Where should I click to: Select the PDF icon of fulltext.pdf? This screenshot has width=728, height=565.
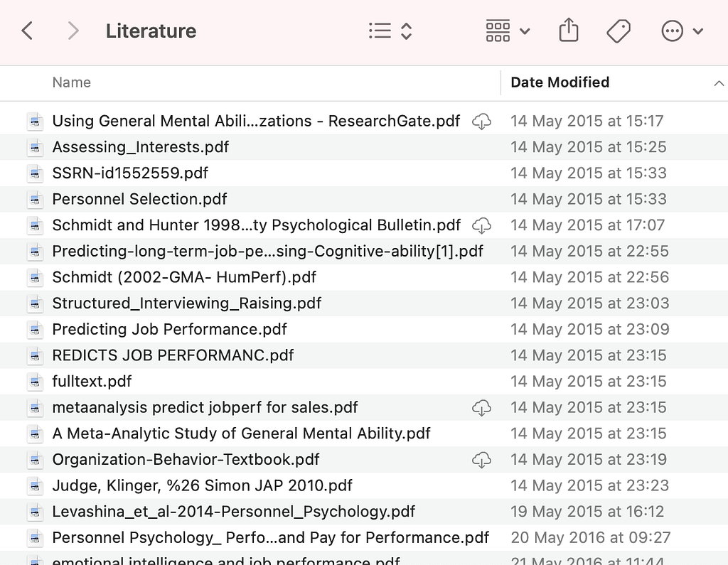pos(35,381)
